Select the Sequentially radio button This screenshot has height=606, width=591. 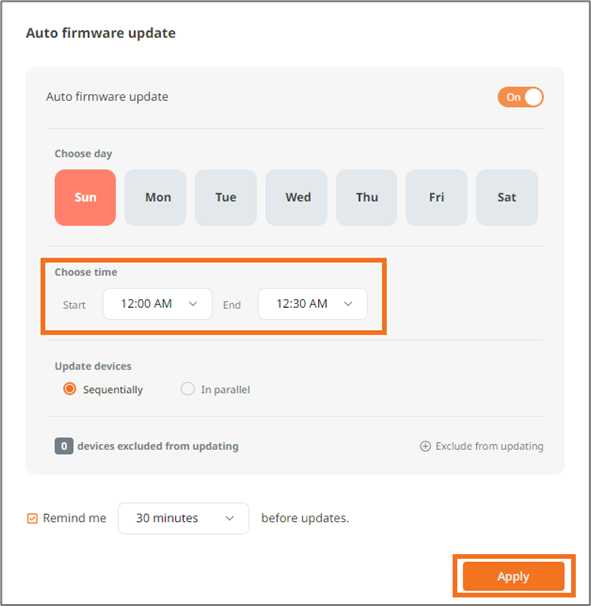click(x=70, y=389)
